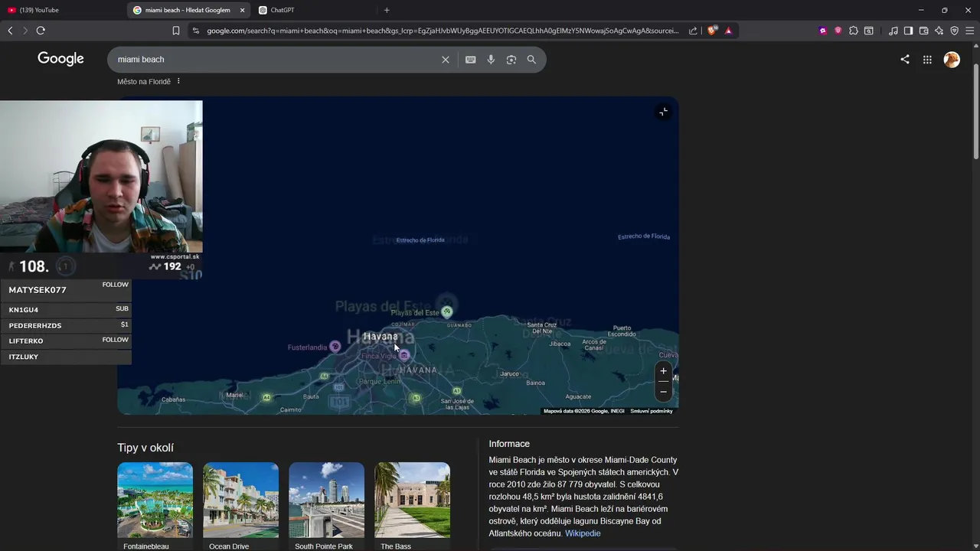
Task: Open a new browser tab
Action: (387, 10)
